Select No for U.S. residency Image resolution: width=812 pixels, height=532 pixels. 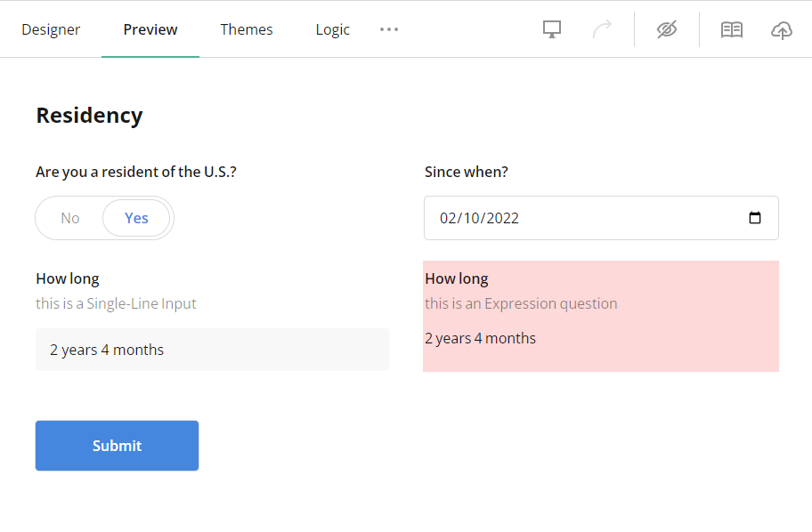tap(69, 217)
